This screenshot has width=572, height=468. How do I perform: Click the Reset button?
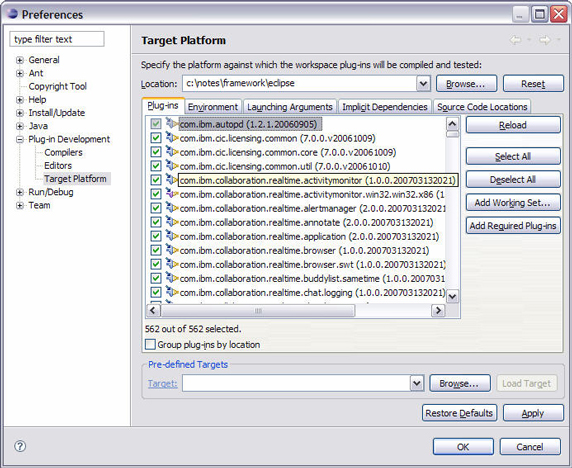click(x=533, y=84)
